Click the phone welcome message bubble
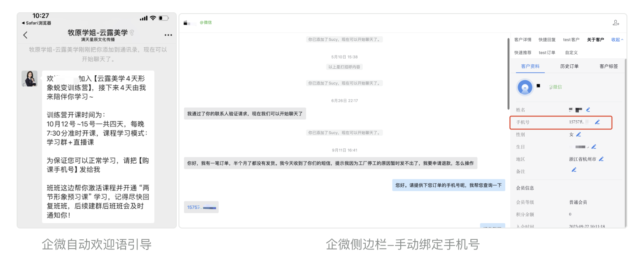This screenshot has height=267, width=644. tap(98, 147)
